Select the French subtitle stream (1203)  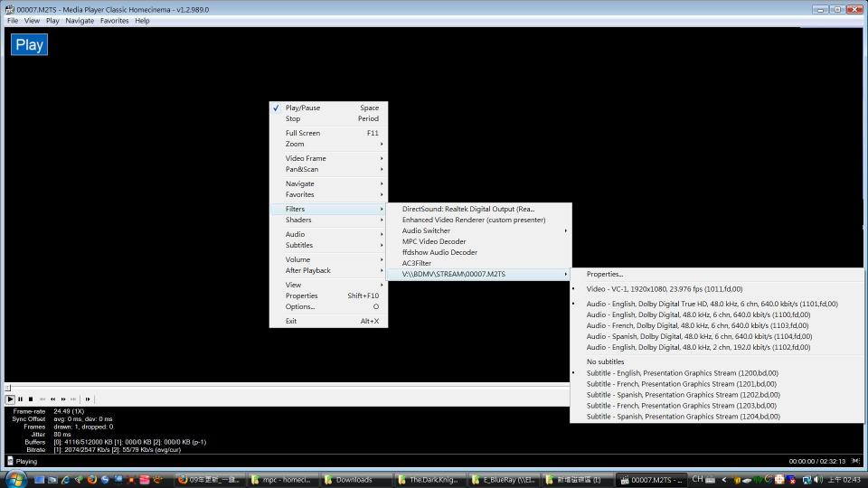pyautogui.click(x=716, y=406)
